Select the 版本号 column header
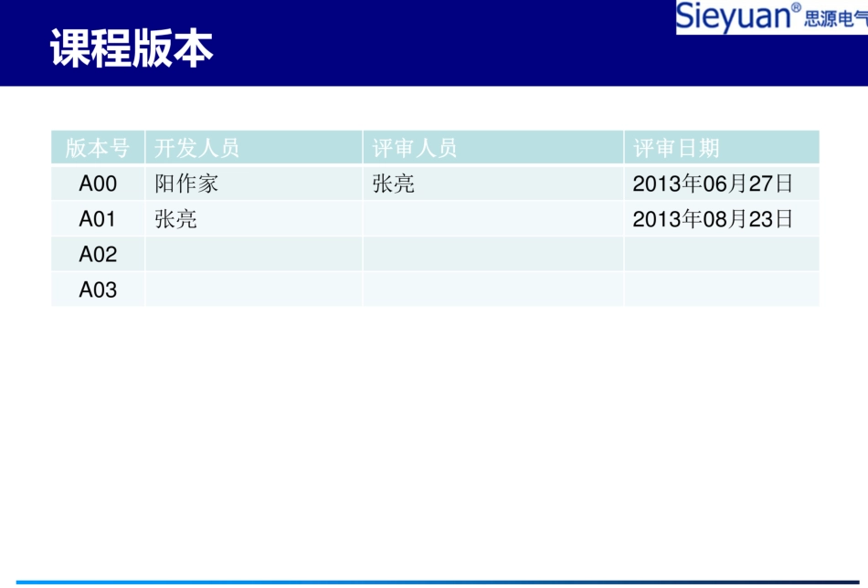The image size is (868, 588). [98, 148]
